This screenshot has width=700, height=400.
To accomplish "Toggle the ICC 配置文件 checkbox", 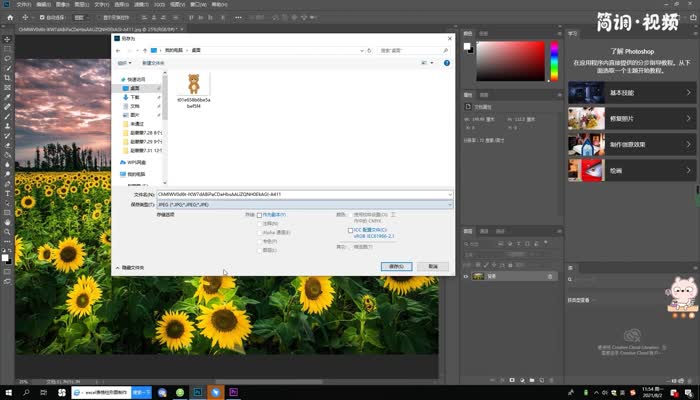I will [x=350, y=229].
